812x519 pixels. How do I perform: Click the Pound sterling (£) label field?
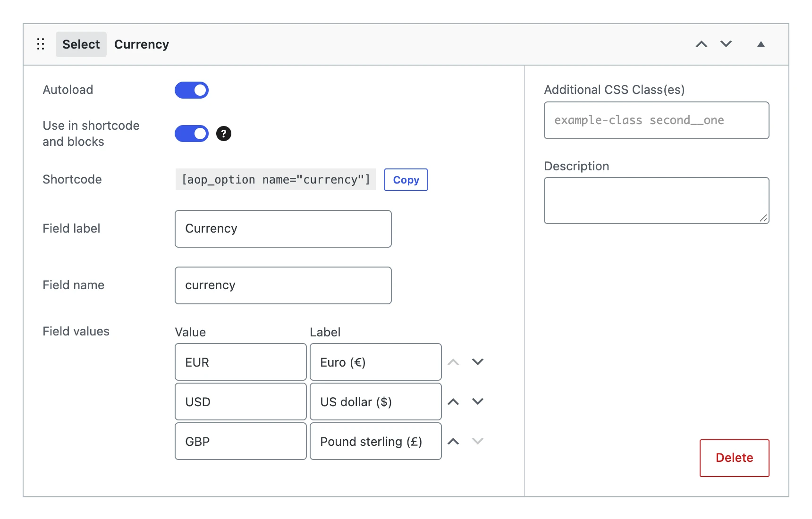(376, 441)
